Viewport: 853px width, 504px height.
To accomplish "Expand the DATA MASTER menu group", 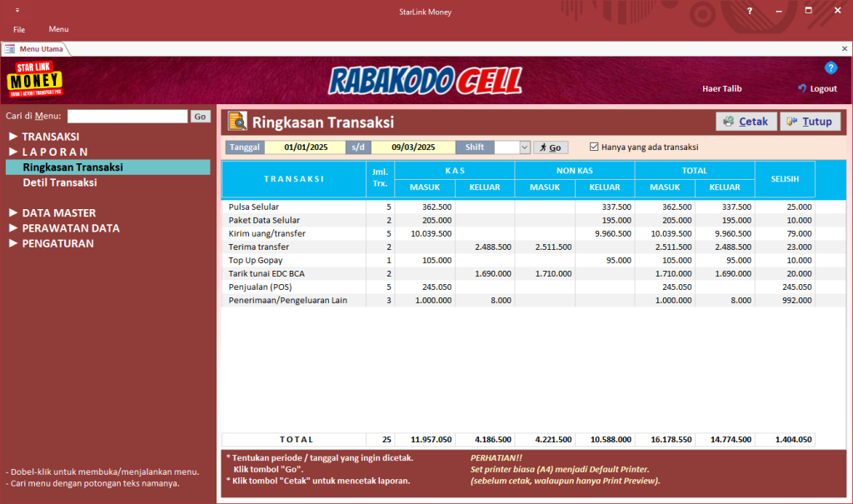I will [x=13, y=212].
